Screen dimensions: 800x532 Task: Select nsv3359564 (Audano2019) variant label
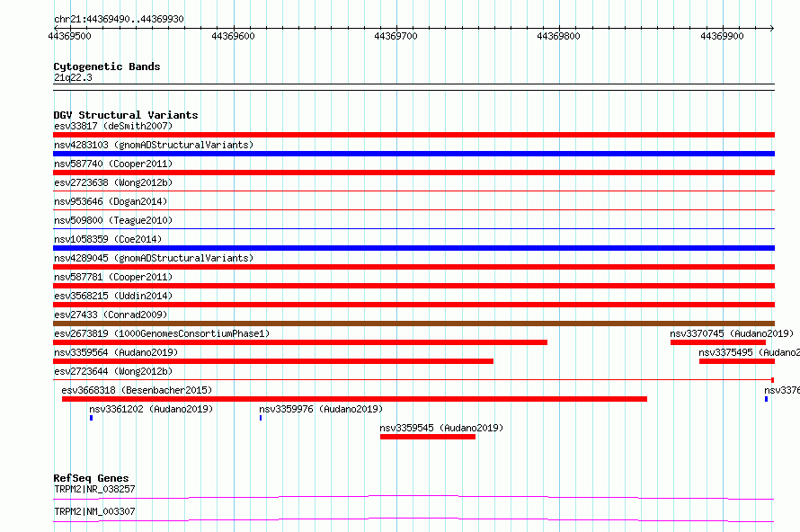(x=116, y=352)
